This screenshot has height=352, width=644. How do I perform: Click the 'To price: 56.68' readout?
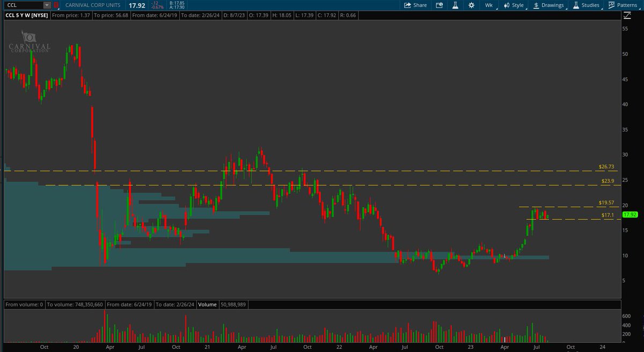[x=111, y=16]
